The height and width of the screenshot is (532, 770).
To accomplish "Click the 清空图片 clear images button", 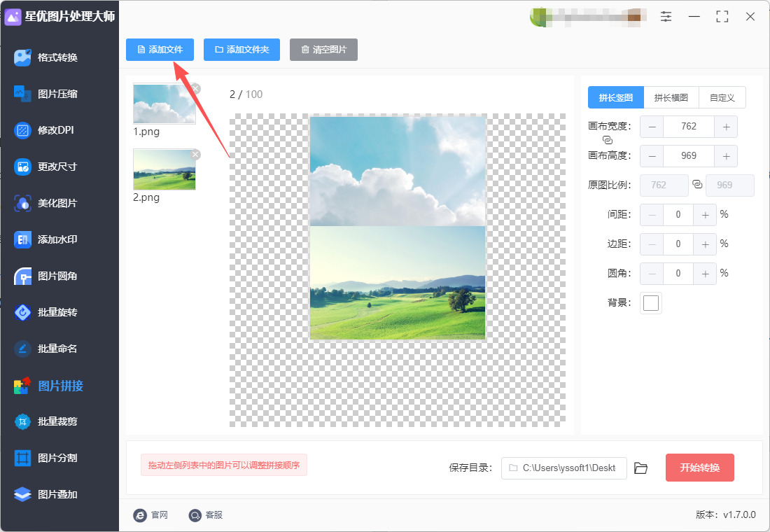I will click(x=323, y=50).
